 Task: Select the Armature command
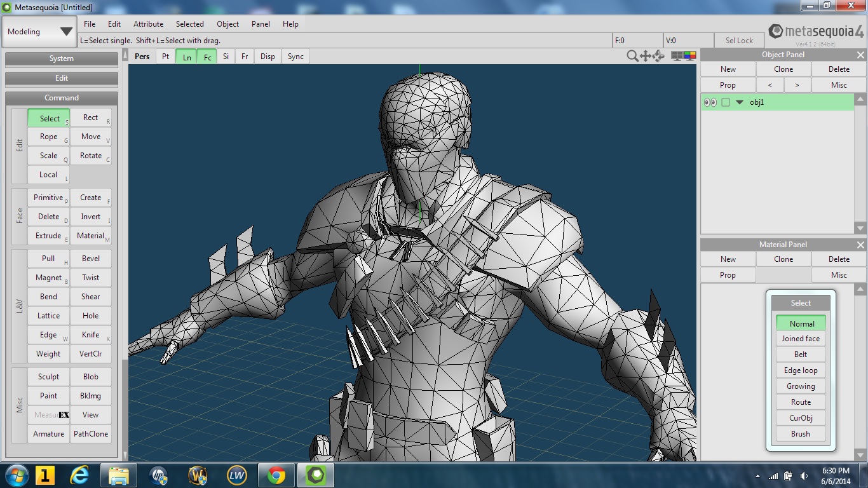pos(48,434)
